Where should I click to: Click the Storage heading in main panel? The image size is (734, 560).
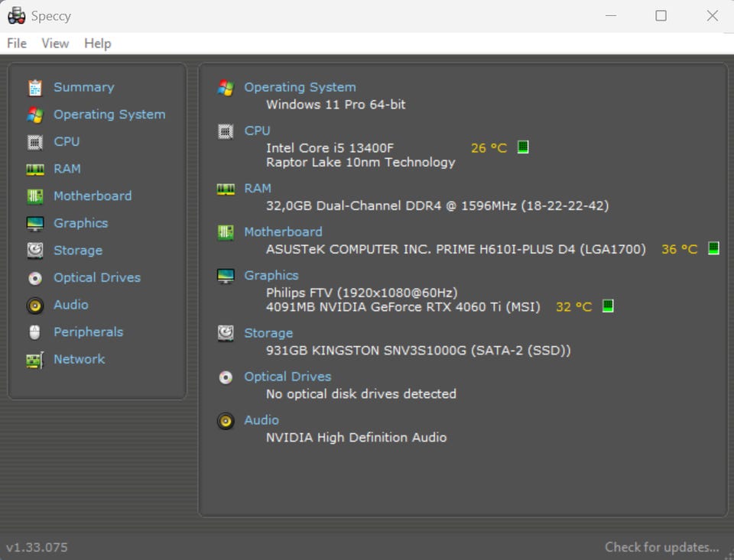pos(268,333)
